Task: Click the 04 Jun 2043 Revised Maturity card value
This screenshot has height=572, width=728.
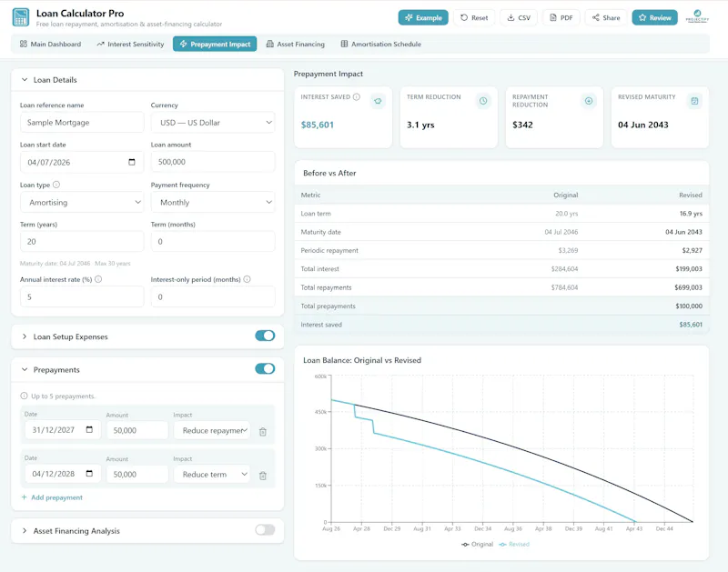Action: [x=643, y=125]
